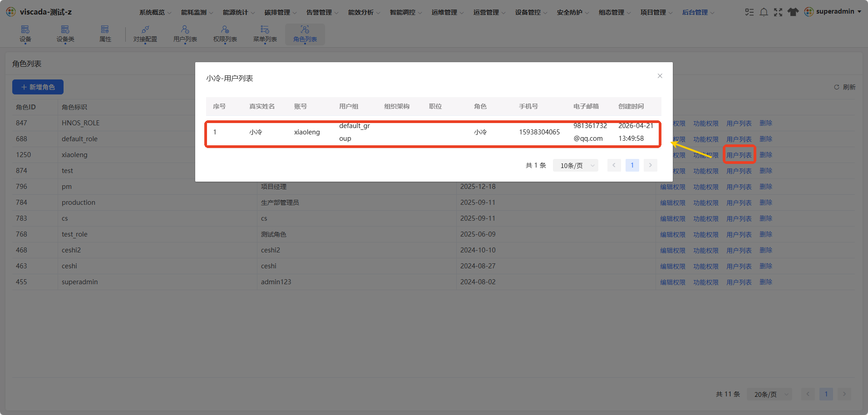Click the 新增角色 button
868x415 pixels.
(x=38, y=87)
